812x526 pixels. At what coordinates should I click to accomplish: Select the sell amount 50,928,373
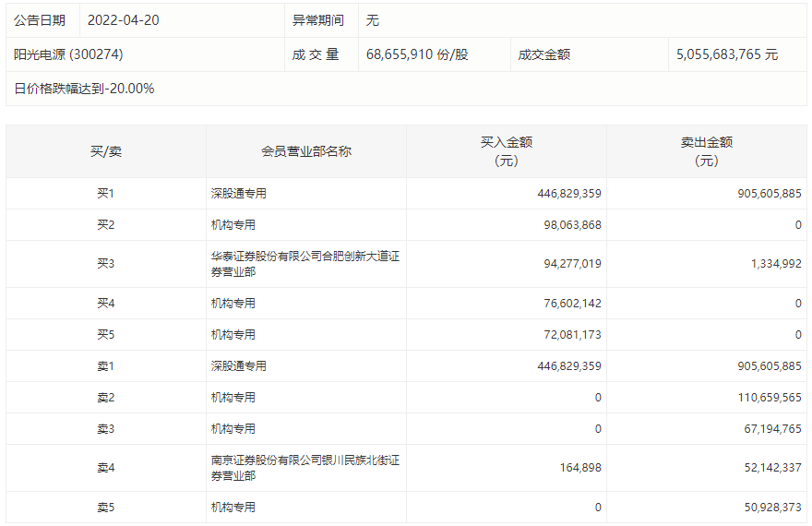772,507
